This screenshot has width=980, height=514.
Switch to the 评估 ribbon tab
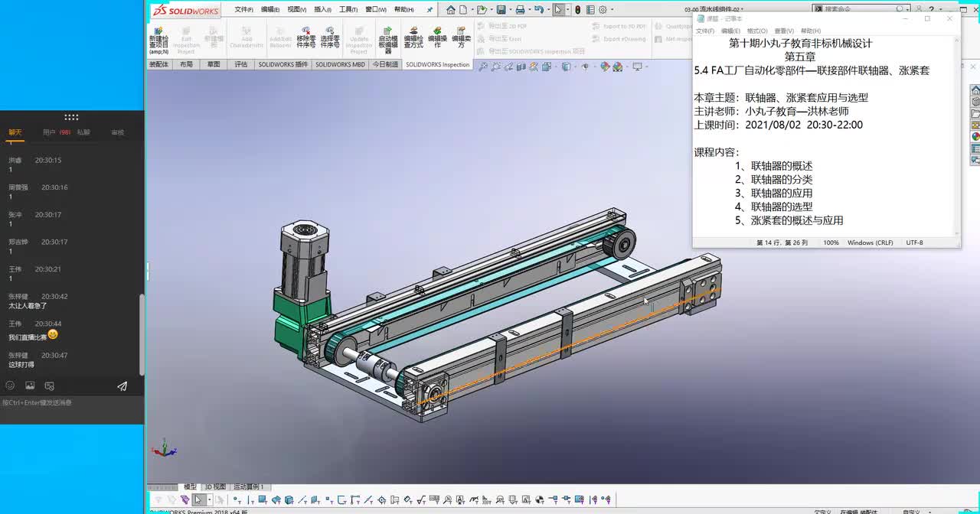point(241,65)
